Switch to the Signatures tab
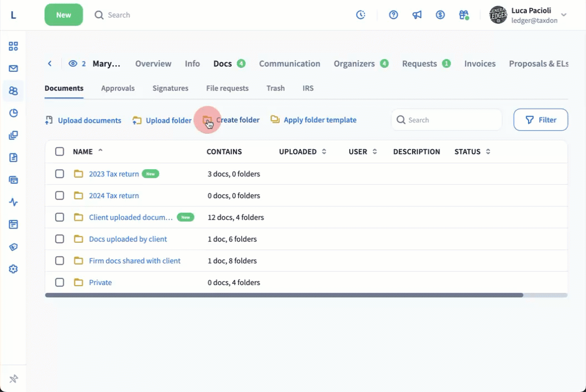The width and height of the screenshot is (586, 392). click(x=170, y=88)
